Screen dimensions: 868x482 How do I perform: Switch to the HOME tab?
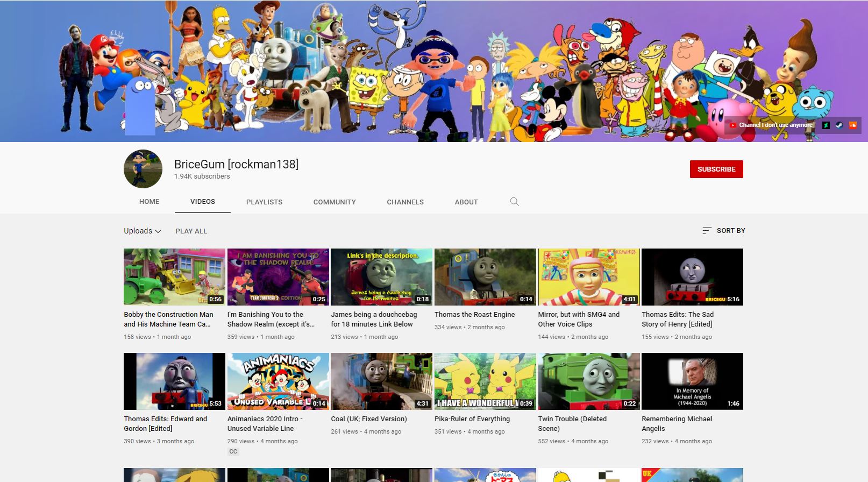point(149,202)
